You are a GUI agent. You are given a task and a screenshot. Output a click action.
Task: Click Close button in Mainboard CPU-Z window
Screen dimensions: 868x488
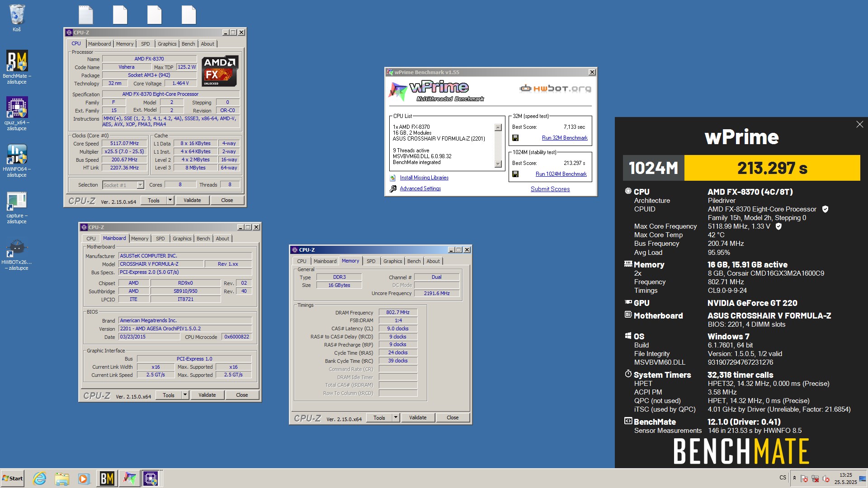click(242, 395)
